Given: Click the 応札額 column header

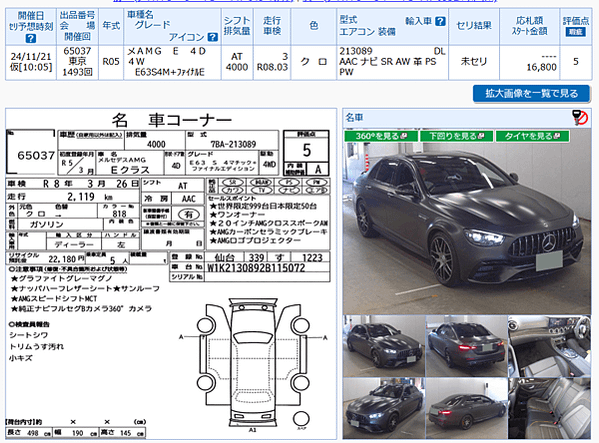Looking at the screenshot, I should click(529, 26).
